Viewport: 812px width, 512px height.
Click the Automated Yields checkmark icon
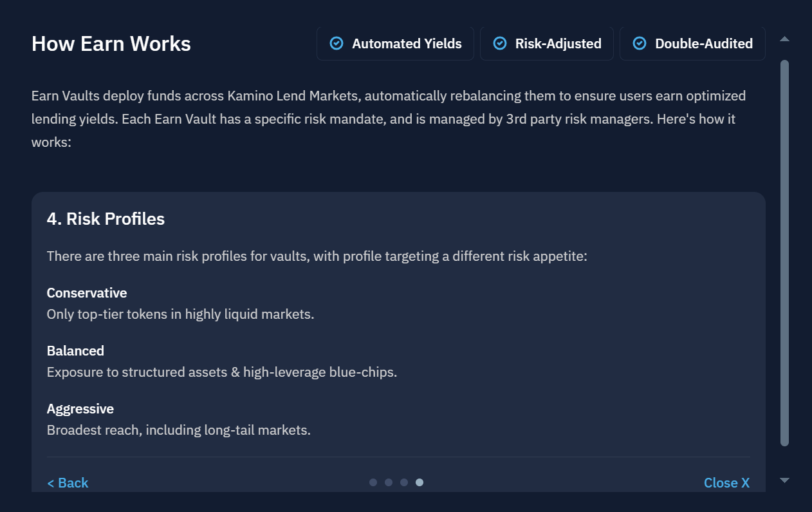pyautogui.click(x=337, y=43)
